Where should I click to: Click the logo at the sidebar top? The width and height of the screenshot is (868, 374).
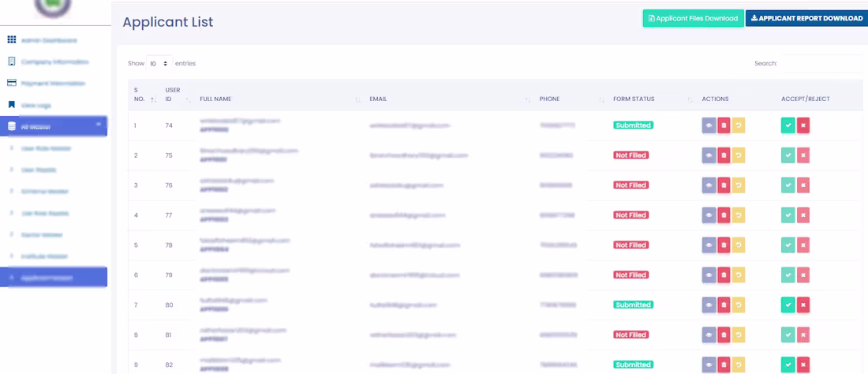tap(53, 8)
